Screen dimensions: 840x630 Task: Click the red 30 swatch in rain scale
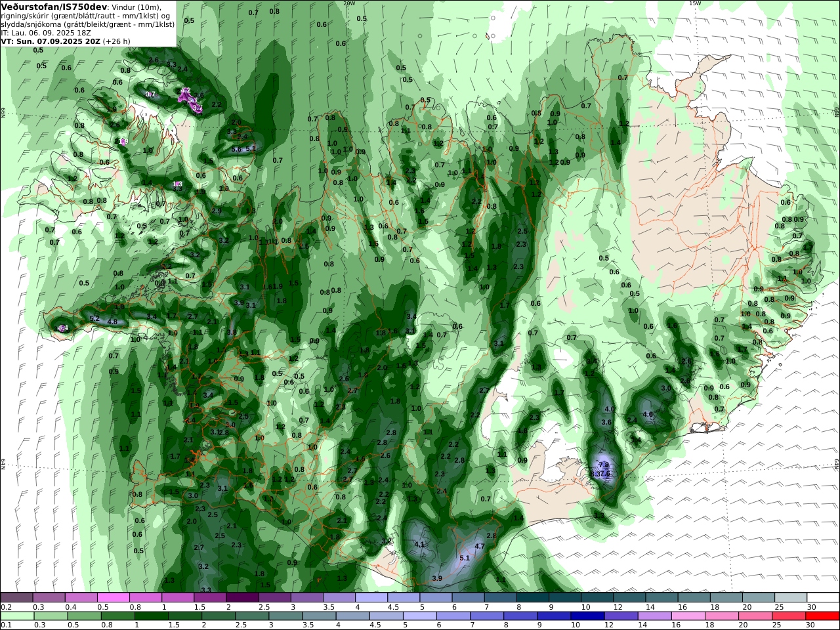(x=822, y=616)
